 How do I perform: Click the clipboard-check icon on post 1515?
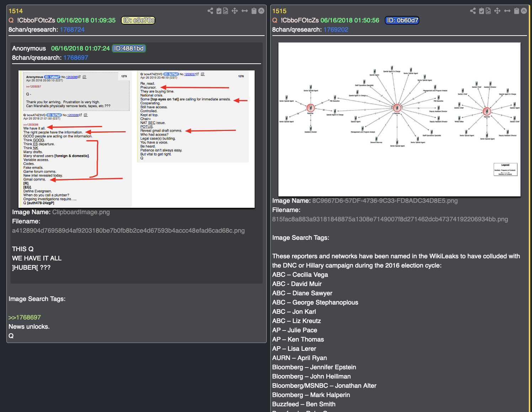(x=482, y=11)
